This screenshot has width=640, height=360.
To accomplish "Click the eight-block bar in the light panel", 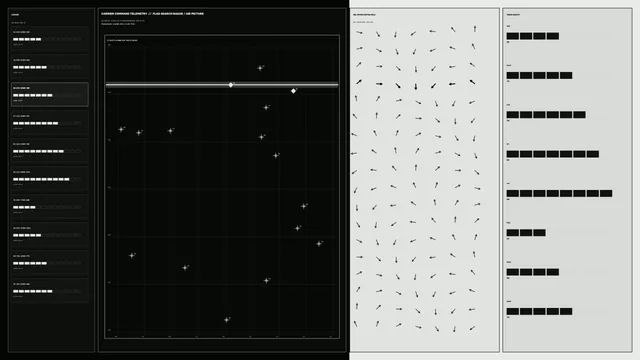I will [x=559, y=193].
